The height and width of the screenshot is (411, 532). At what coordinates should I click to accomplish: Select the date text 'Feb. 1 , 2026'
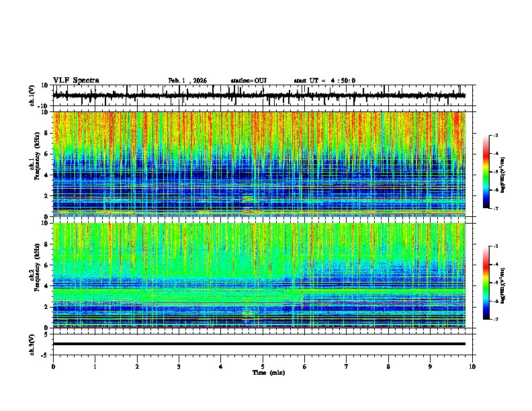point(187,81)
